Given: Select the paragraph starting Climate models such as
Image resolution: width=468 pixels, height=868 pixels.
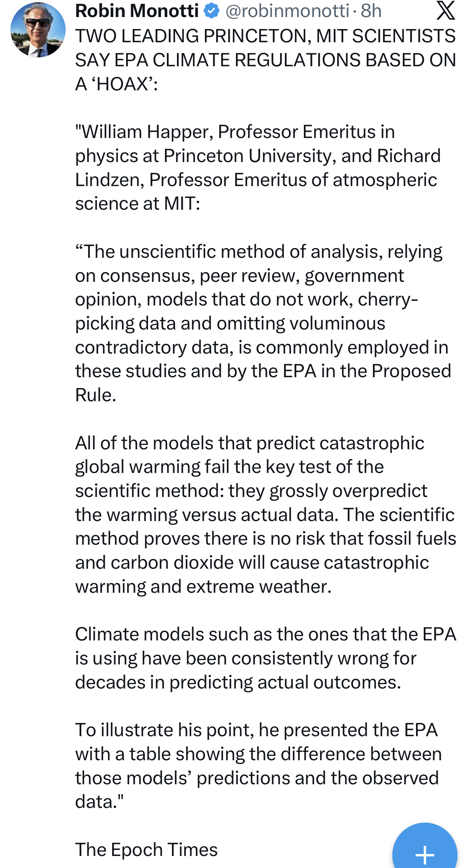Looking at the screenshot, I should 266,658.
